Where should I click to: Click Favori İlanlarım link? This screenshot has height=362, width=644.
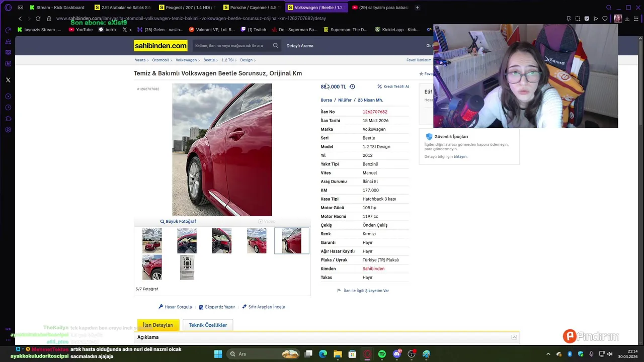click(419, 60)
